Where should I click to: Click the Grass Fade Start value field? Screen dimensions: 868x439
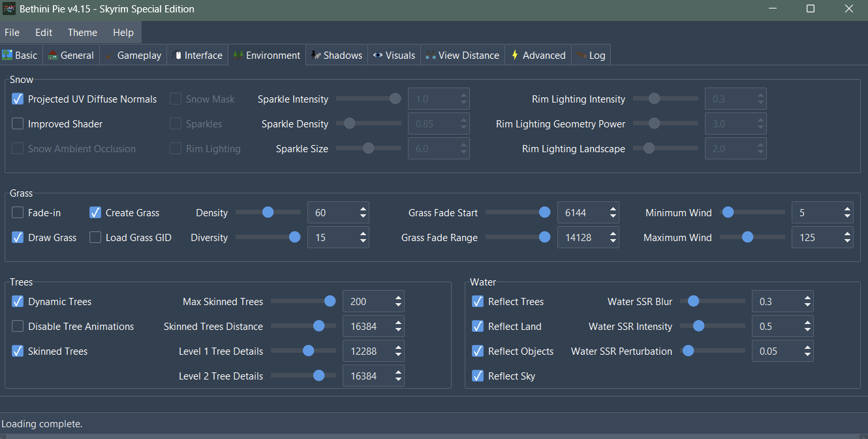[x=580, y=213]
